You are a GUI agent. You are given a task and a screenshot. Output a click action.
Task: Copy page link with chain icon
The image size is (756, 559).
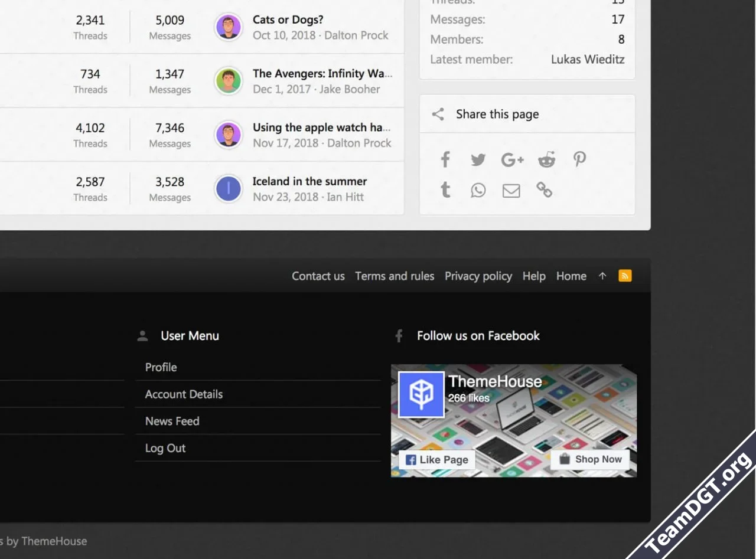tap(544, 190)
